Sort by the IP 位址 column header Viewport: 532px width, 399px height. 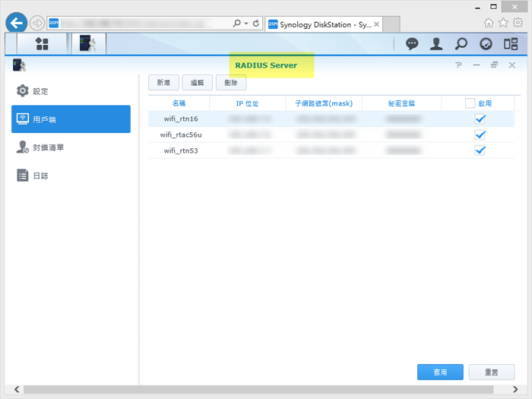247,103
